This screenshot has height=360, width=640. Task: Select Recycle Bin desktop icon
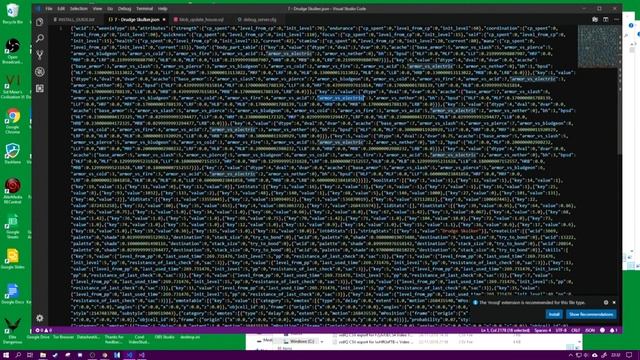tap(13, 13)
